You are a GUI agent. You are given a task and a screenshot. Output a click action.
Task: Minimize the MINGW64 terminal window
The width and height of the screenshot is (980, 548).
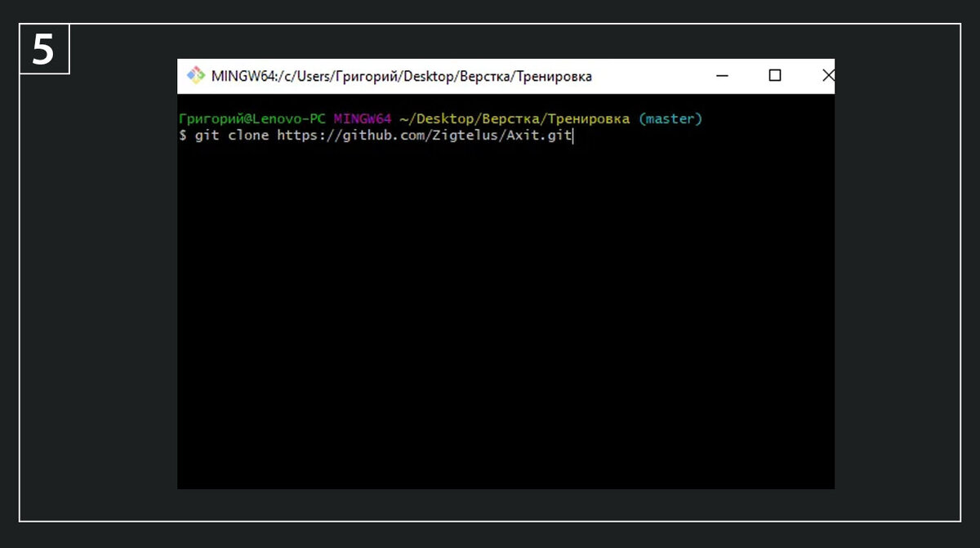click(722, 76)
